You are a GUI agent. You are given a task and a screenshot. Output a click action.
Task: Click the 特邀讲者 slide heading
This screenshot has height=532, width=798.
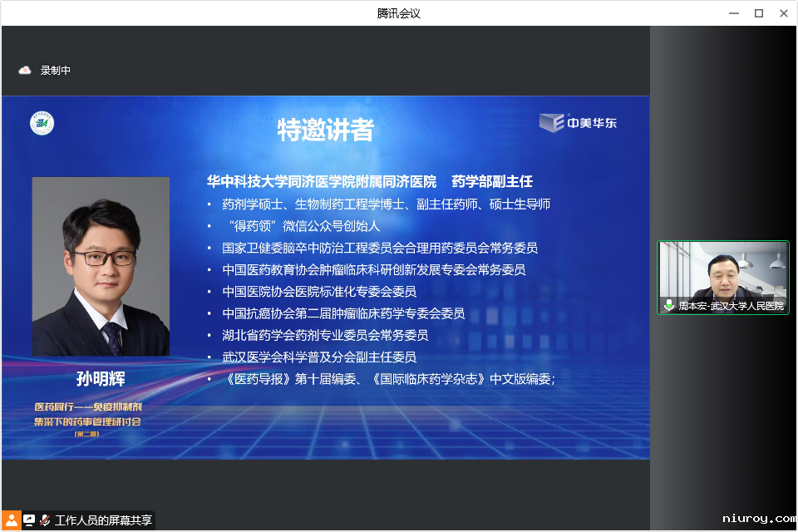click(x=325, y=130)
